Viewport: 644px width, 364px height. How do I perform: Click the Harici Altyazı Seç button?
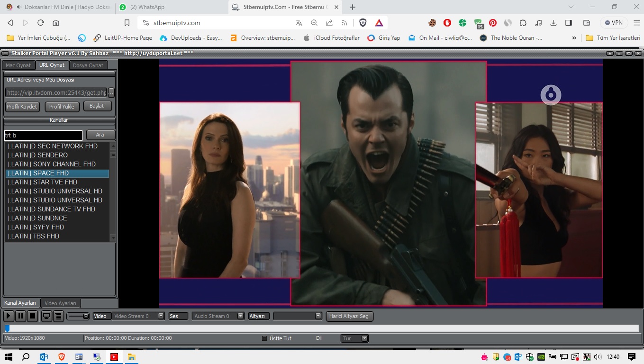point(350,316)
